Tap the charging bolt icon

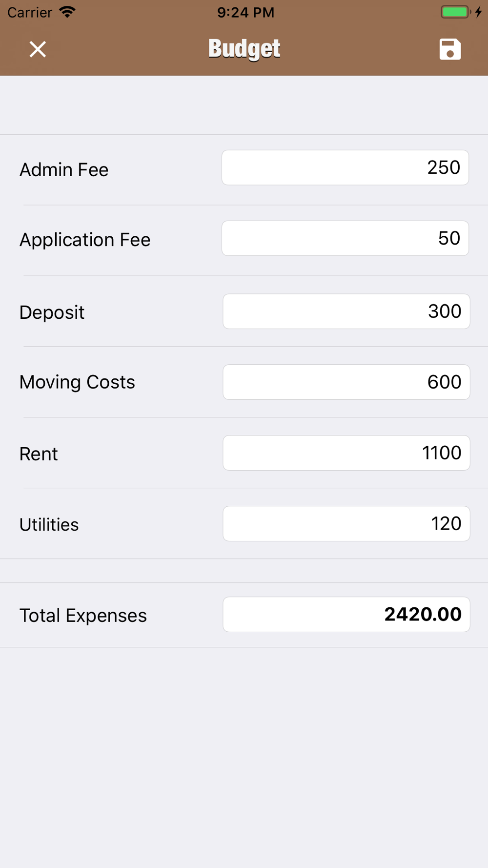coord(479,12)
